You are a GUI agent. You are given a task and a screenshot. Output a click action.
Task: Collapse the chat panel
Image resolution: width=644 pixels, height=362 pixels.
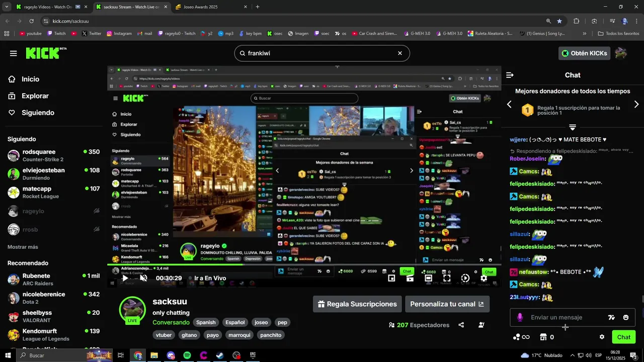[510, 75]
